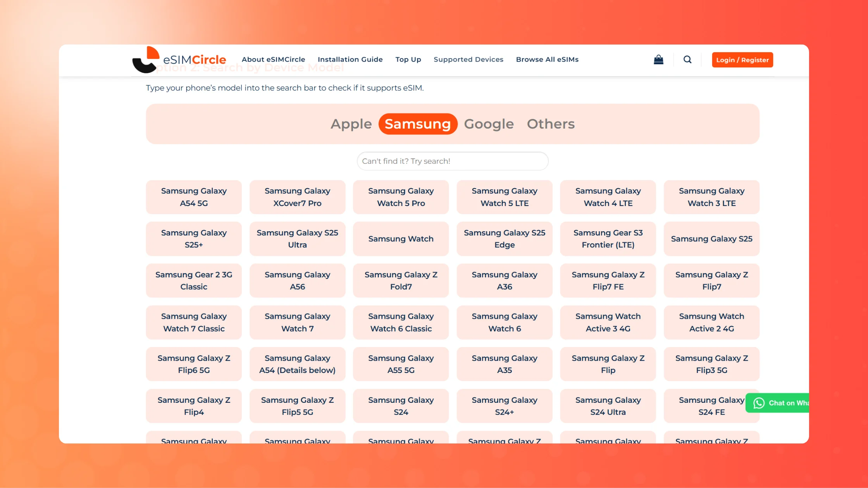Go to the Top Up page
The image size is (868, 488).
pos(408,60)
